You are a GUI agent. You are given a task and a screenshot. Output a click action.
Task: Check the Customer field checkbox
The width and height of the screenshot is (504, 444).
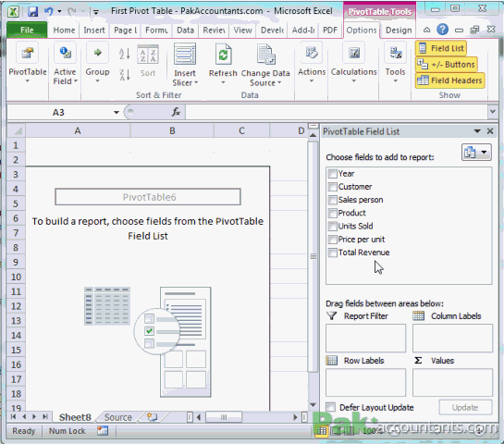tap(332, 187)
